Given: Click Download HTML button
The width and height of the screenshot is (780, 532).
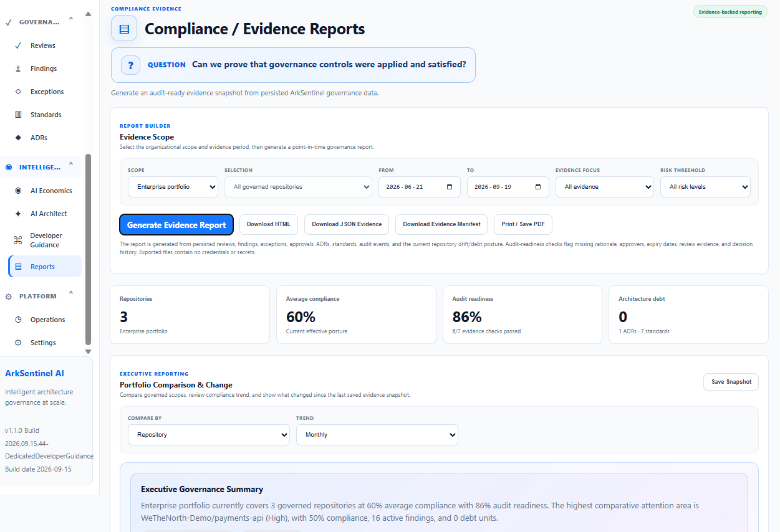Looking at the screenshot, I should [x=269, y=224].
